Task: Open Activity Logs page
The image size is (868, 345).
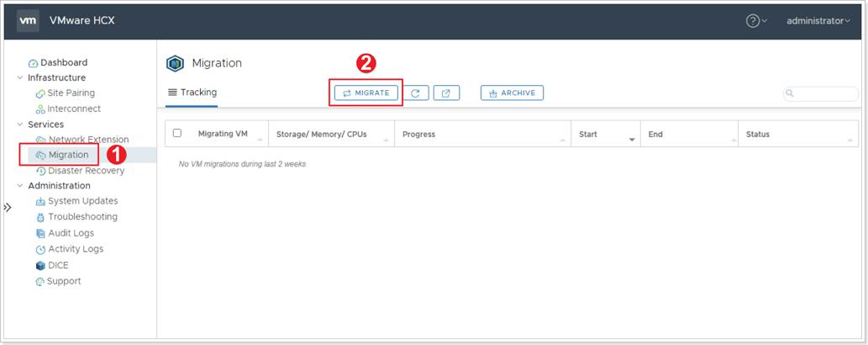Action: [x=76, y=249]
